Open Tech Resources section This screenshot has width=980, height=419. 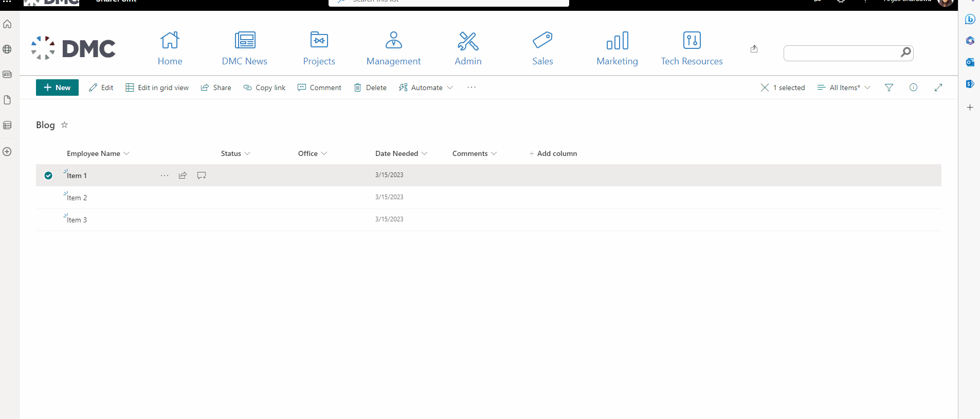pyautogui.click(x=692, y=49)
